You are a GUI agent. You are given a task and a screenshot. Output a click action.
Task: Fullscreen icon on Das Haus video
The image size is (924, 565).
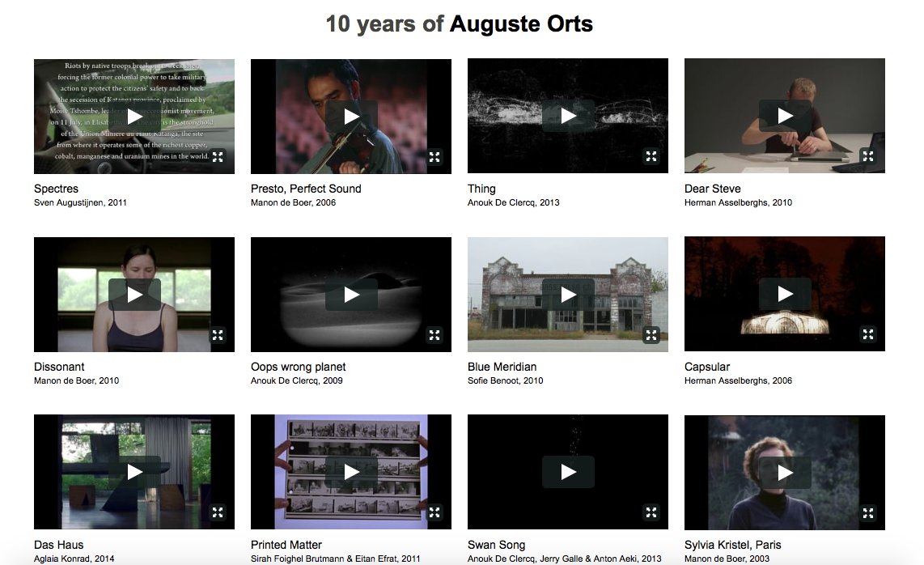[x=218, y=512]
